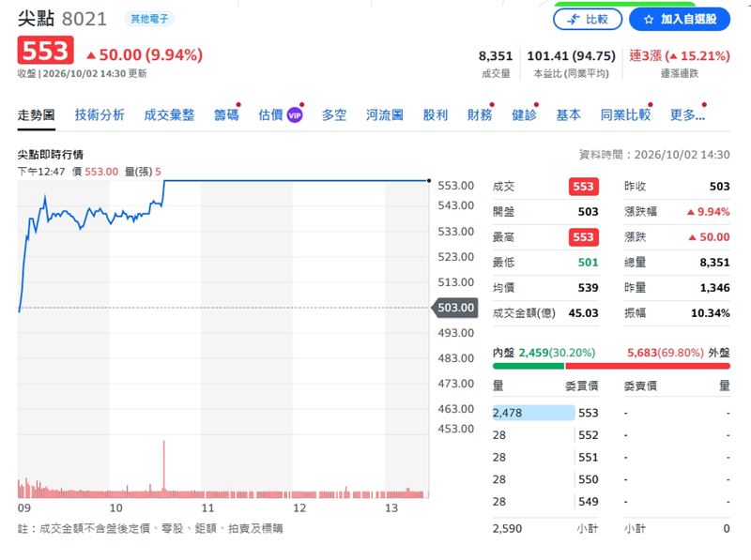The image size is (751, 560).
Task: Click the 均價 539 value
Action: coord(588,288)
